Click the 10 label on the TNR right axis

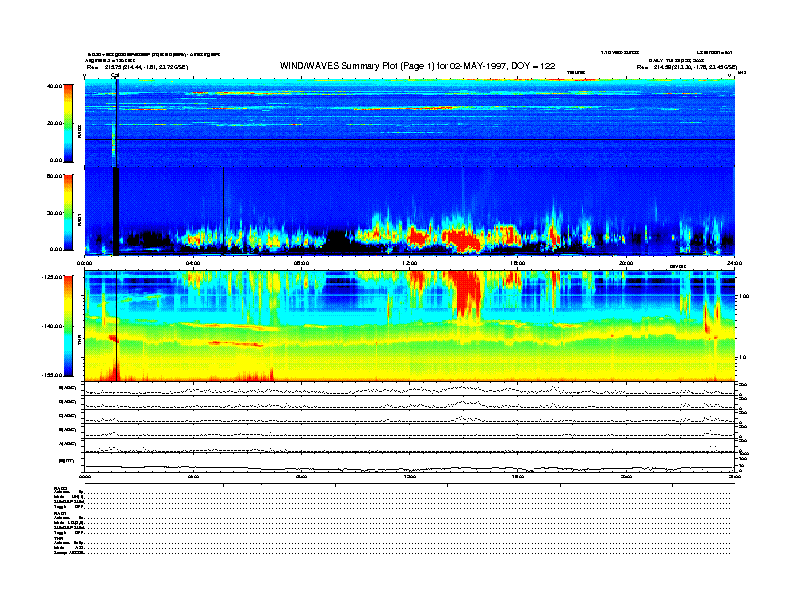742,358
